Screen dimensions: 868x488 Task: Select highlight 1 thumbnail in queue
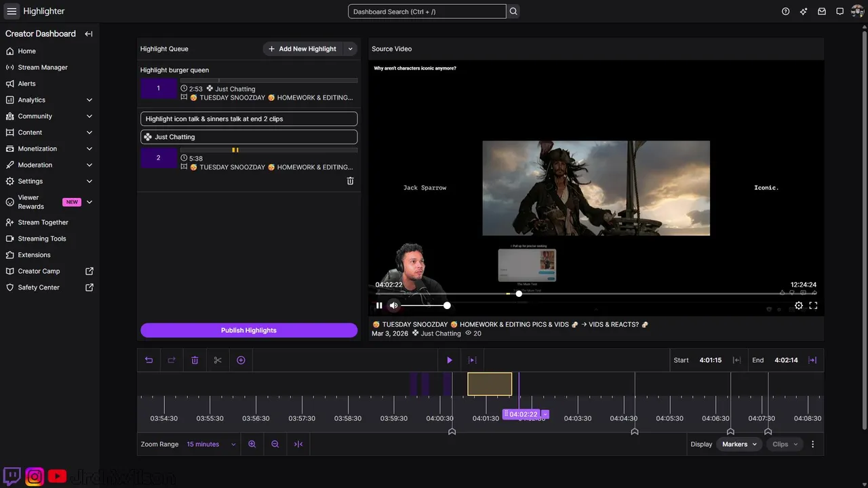click(x=159, y=88)
